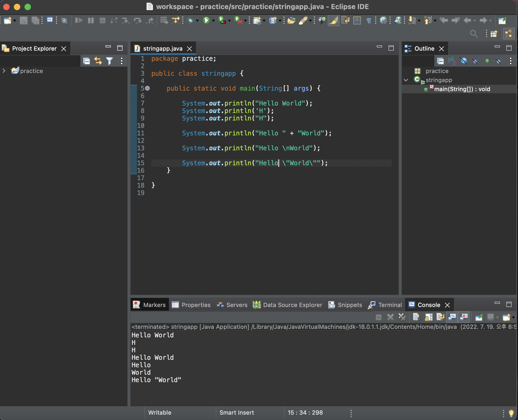518x420 pixels.
Task: Click the New wizard toolbar icon
Action: pyautogui.click(x=7, y=20)
